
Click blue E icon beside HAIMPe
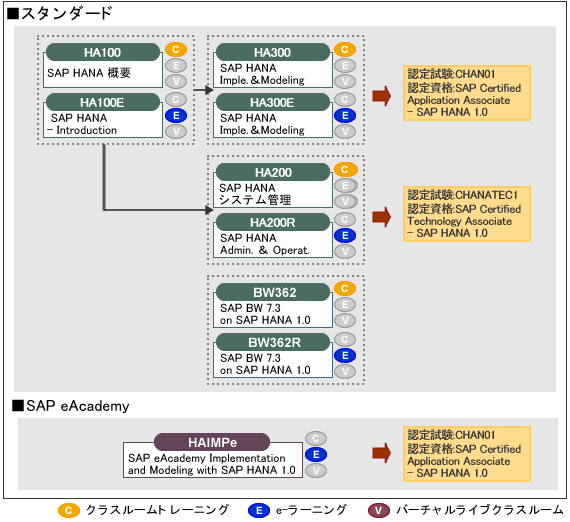[x=316, y=454]
